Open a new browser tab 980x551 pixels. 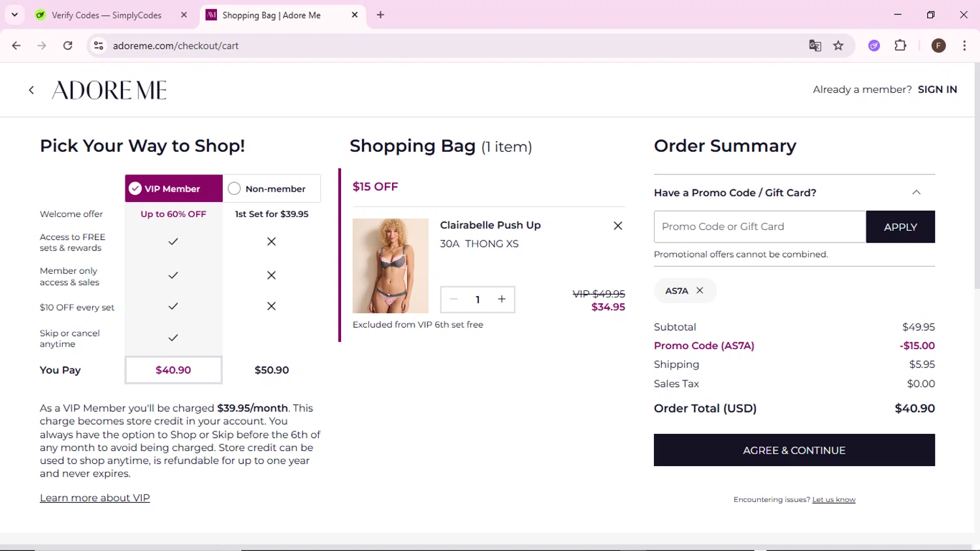tap(380, 15)
